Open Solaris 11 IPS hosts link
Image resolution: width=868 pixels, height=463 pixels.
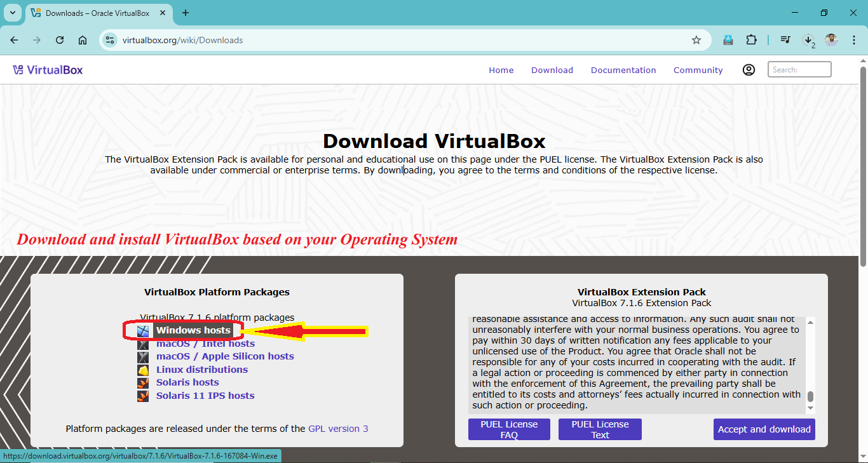coord(205,396)
